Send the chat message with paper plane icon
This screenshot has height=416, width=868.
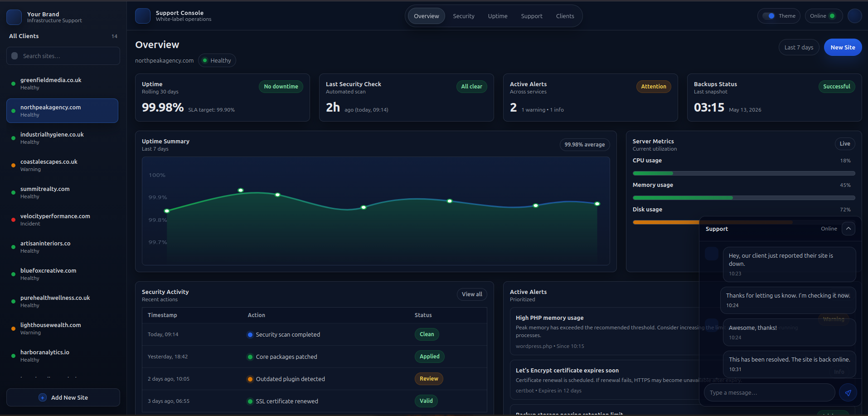pos(848,392)
